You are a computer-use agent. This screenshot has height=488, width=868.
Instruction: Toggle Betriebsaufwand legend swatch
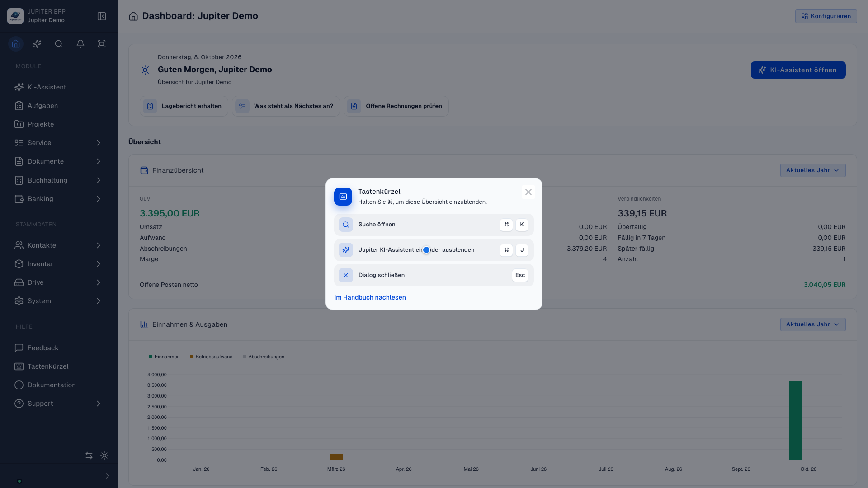coord(192,357)
